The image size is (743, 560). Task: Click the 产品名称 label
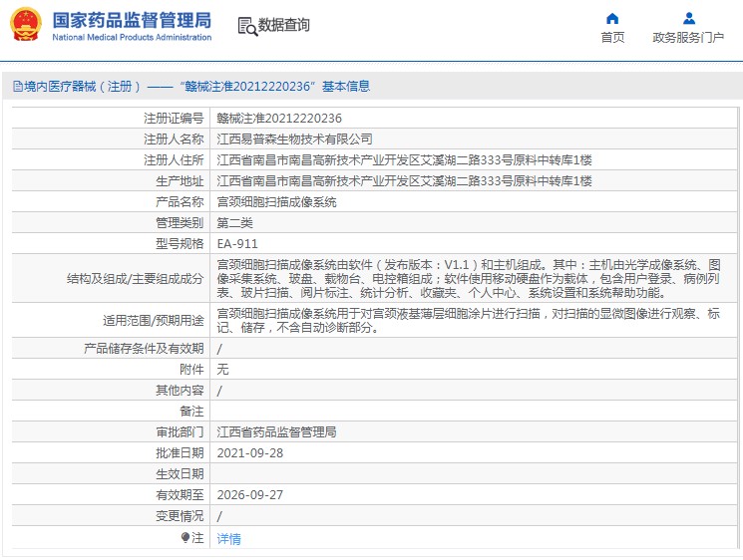(181, 202)
